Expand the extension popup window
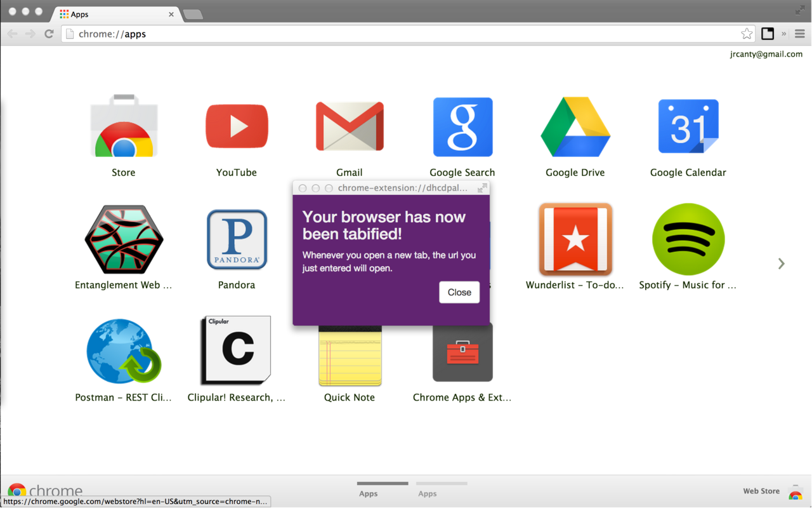 482,188
